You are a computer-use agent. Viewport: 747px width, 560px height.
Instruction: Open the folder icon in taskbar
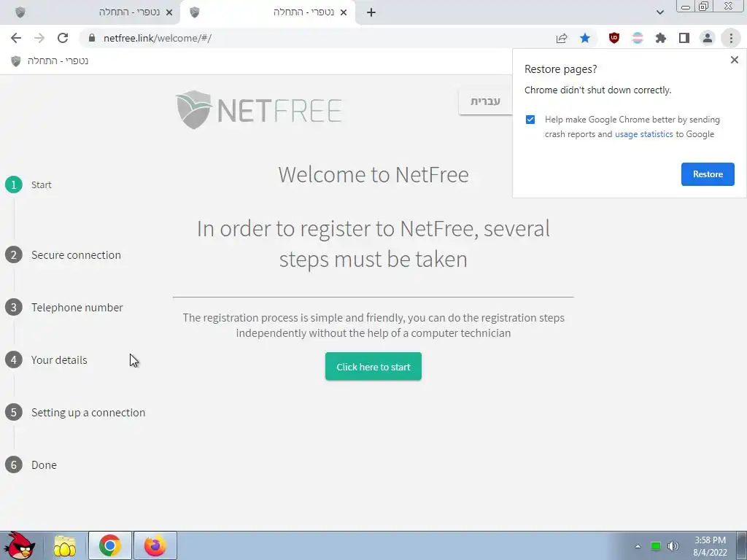[65, 546]
